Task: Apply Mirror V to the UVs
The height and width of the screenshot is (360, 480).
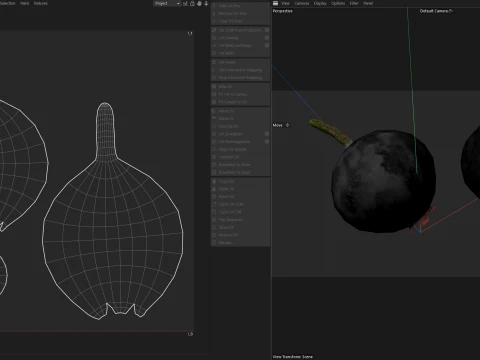Action: click(240, 118)
